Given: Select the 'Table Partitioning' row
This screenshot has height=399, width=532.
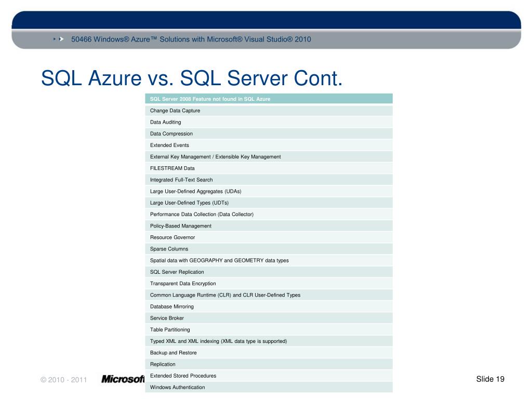Looking at the screenshot, I should tap(269, 330).
